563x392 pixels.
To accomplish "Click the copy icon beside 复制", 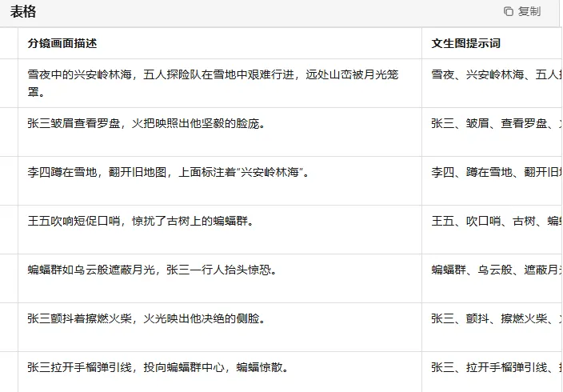I will coord(509,11).
